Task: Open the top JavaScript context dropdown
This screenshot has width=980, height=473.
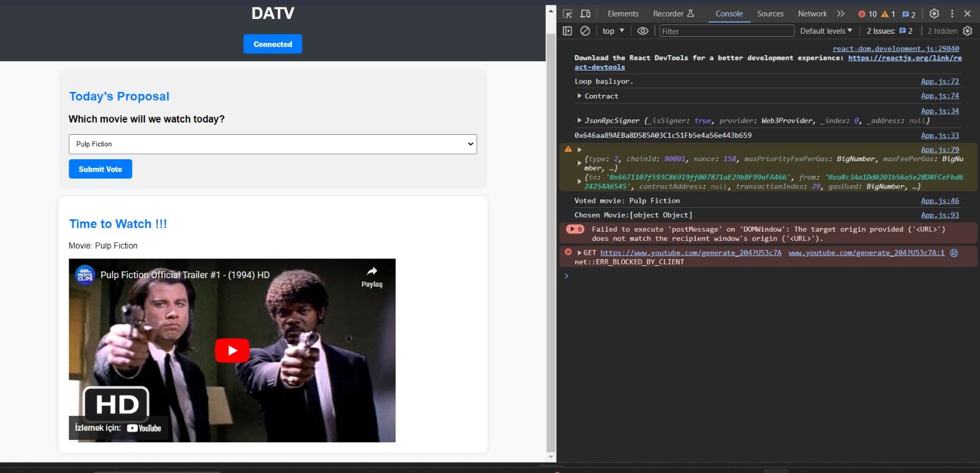Action: (x=613, y=31)
